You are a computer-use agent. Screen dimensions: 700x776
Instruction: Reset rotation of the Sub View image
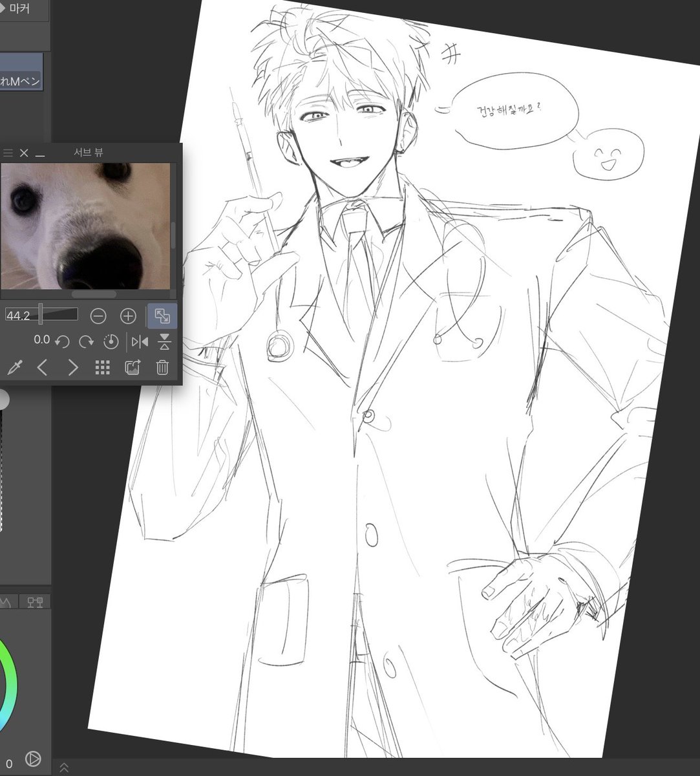(x=111, y=341)
